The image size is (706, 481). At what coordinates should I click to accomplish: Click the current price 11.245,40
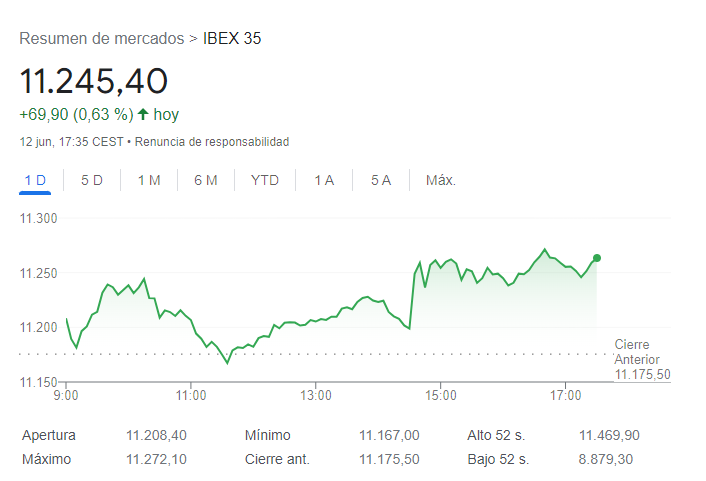94,80
